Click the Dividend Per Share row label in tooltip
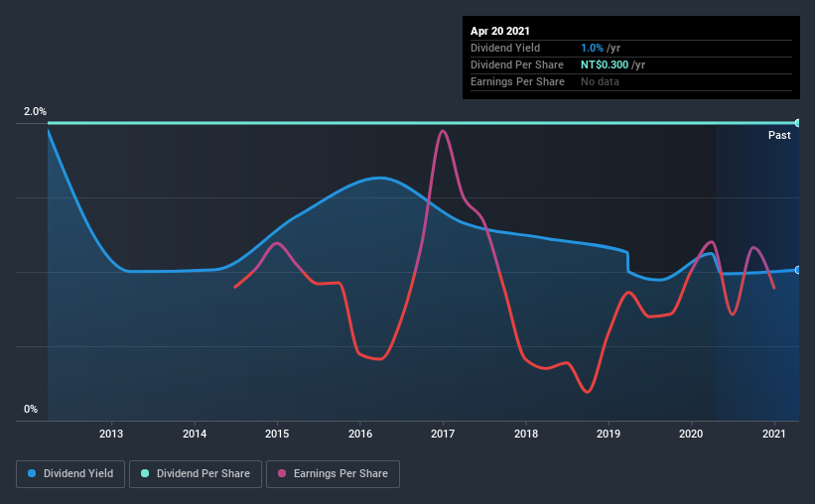Image resolution: width=815 pixels, height=504 pixels. [x=516, y=64]
